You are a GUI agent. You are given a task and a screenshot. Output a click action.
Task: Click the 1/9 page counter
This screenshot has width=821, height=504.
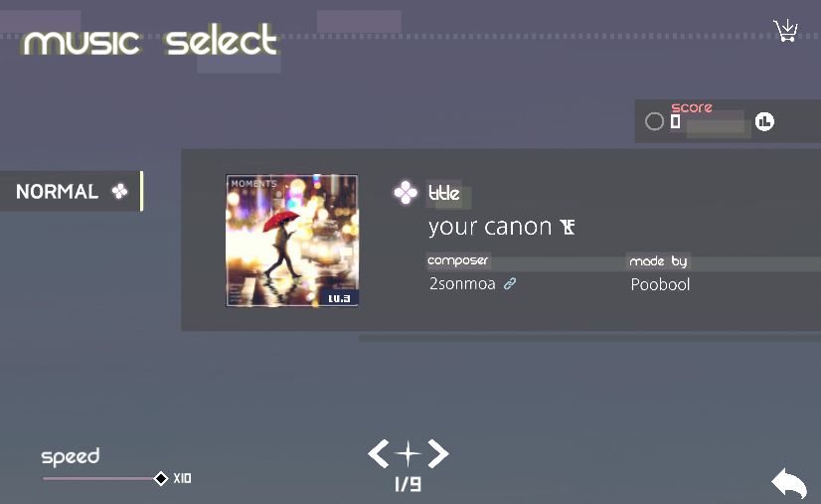(408, 484)
